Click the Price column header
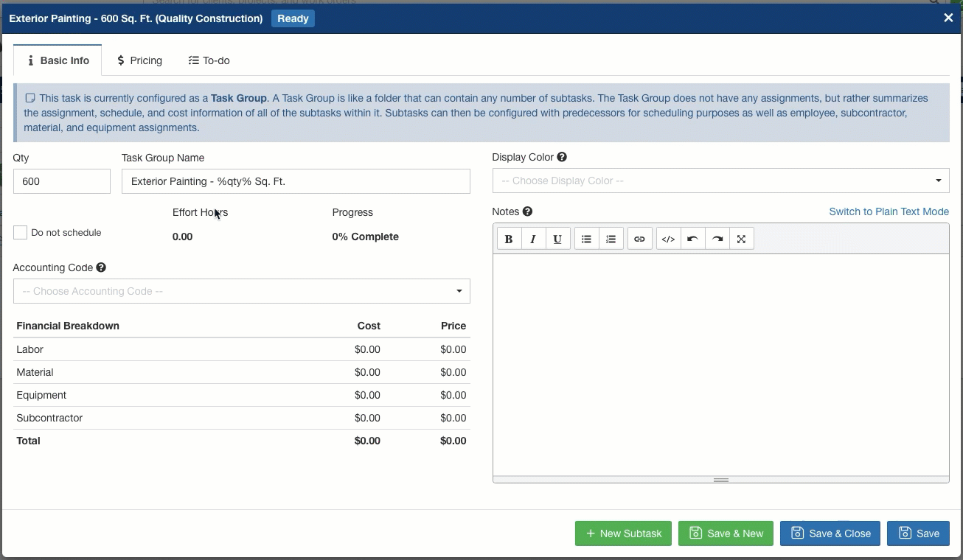Screen dimensions: 963x560 point(453,326)
